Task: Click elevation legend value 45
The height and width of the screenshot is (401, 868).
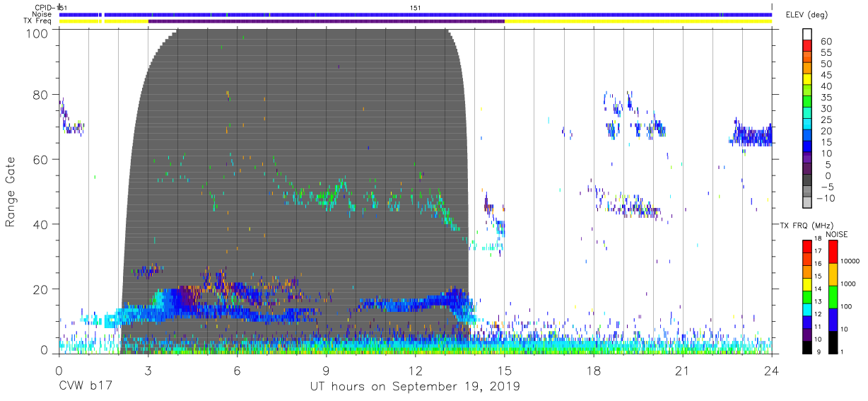Action: (825, 76)
